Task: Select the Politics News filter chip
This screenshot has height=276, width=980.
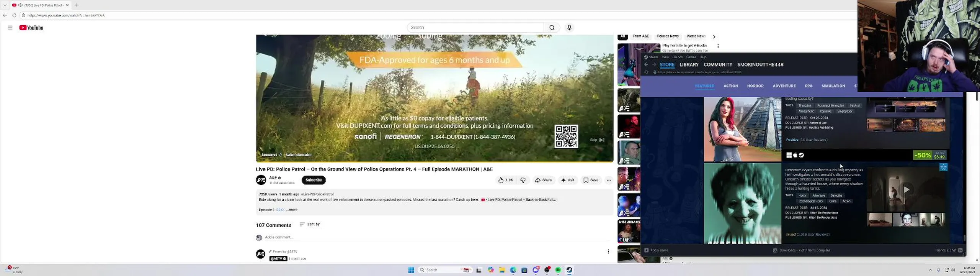Action: coord(668,36)
